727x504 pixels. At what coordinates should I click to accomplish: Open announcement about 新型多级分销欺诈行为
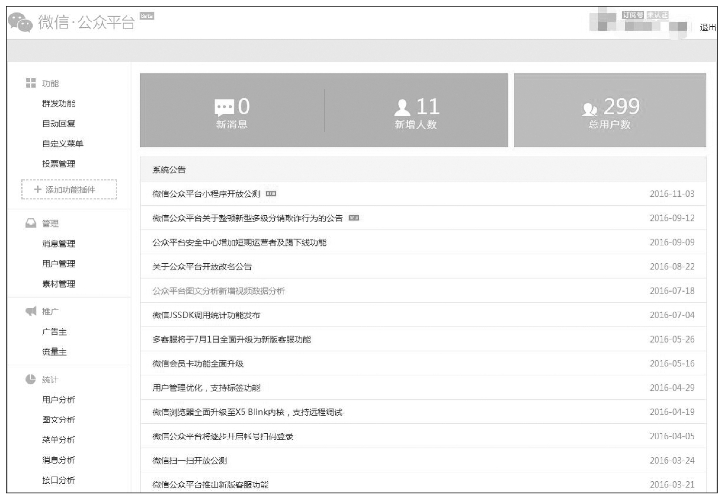click(248, 218)
